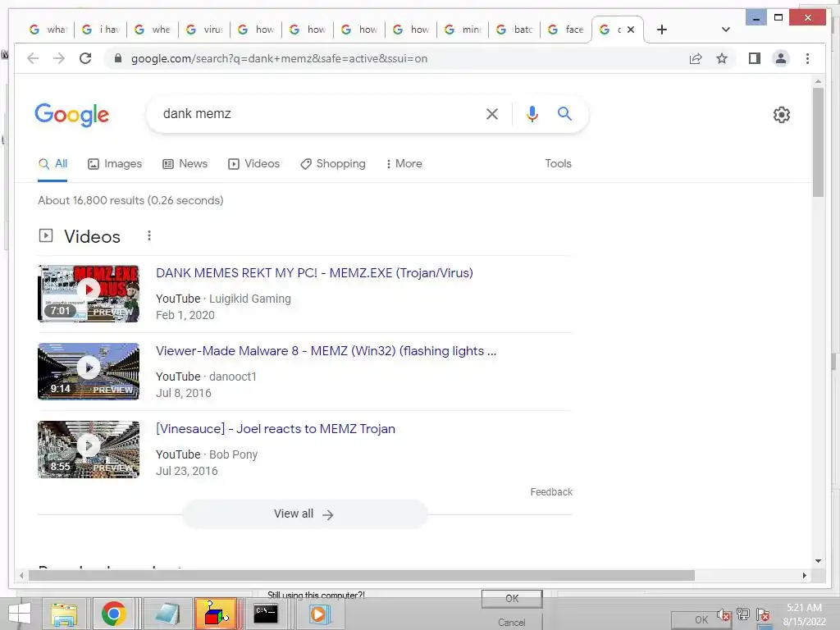The image size is (840, 630).
Task: Play the MEMZ.EXE 7:01 video thumbnail
Action: coord(89,294)
